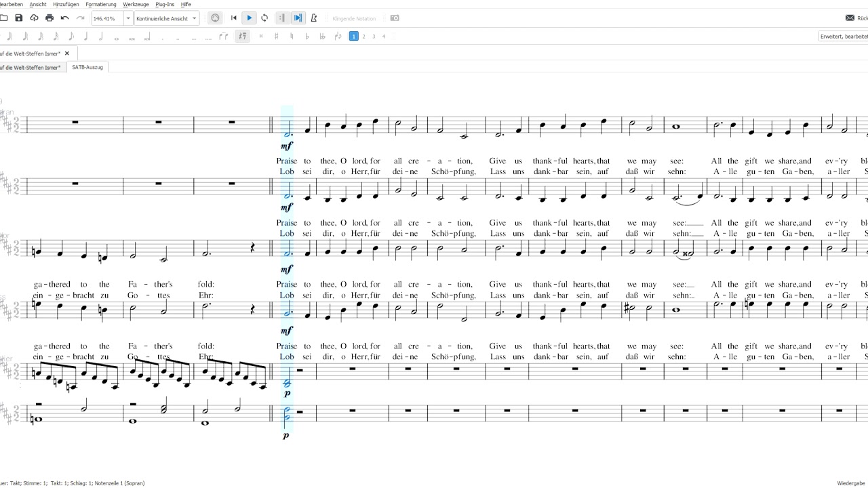Undo the last action
Viewport: 868px width, 488px height.
[65, 18]
